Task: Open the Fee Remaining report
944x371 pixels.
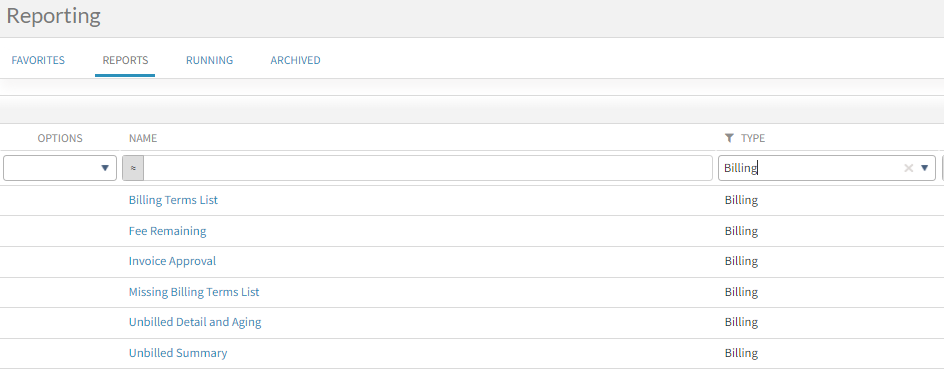Action: 167,231
